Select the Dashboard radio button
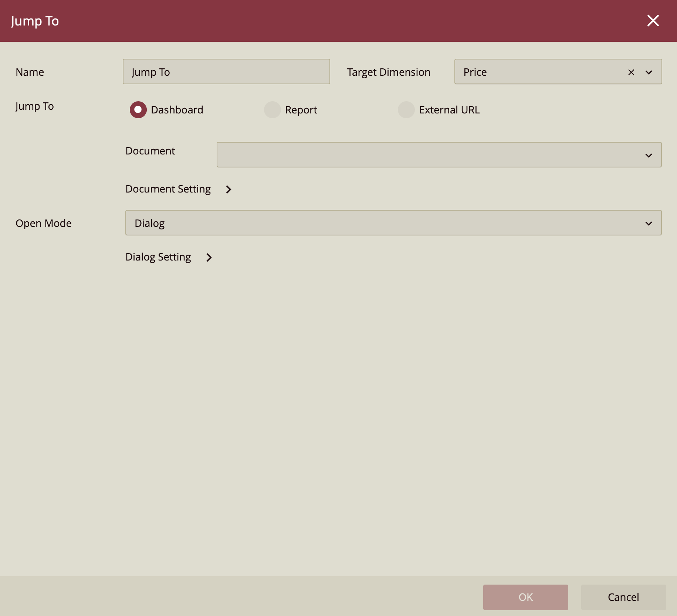The image size is (677, 616). (x=138, y=110)
